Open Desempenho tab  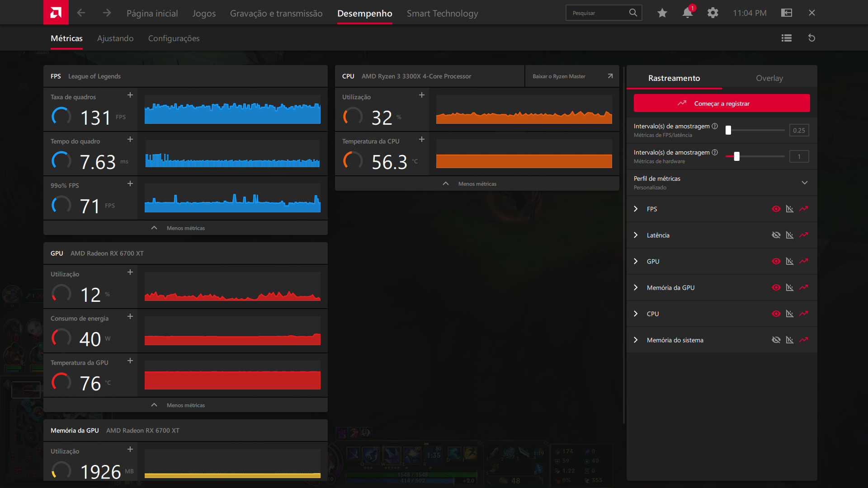tap(364, 13)
